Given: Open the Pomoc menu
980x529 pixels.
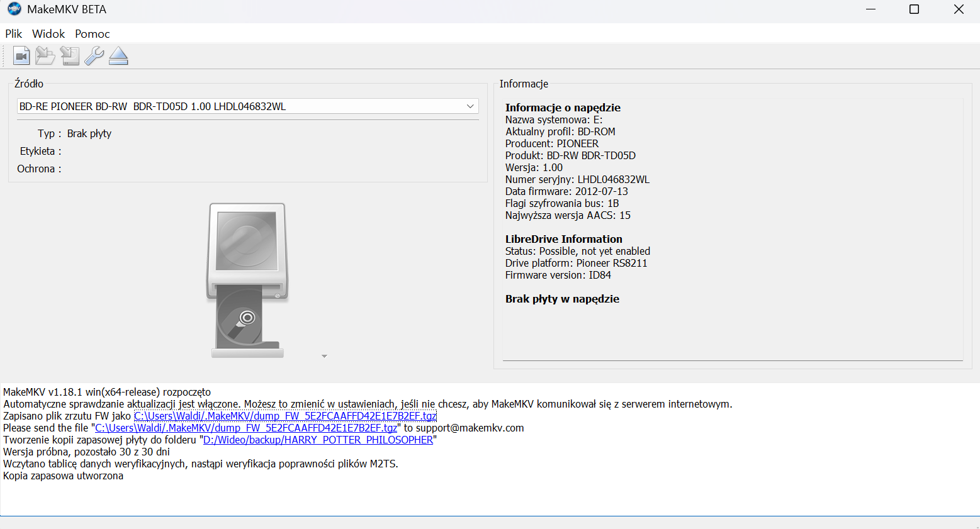Looking at the screenshot, I should (x=92, y=34).
